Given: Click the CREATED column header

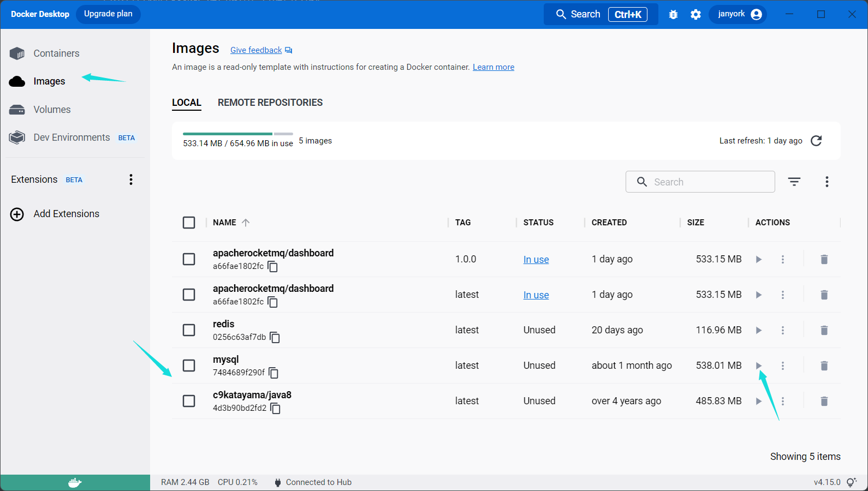Looking at the screenshot, I should tap(609, 223).
